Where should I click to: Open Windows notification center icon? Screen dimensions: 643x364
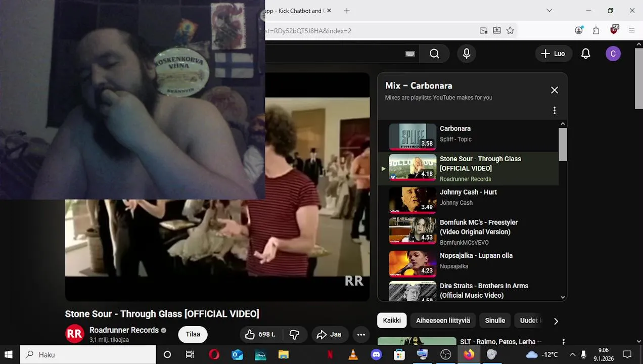pyautogui.click(x=627, y=354)
